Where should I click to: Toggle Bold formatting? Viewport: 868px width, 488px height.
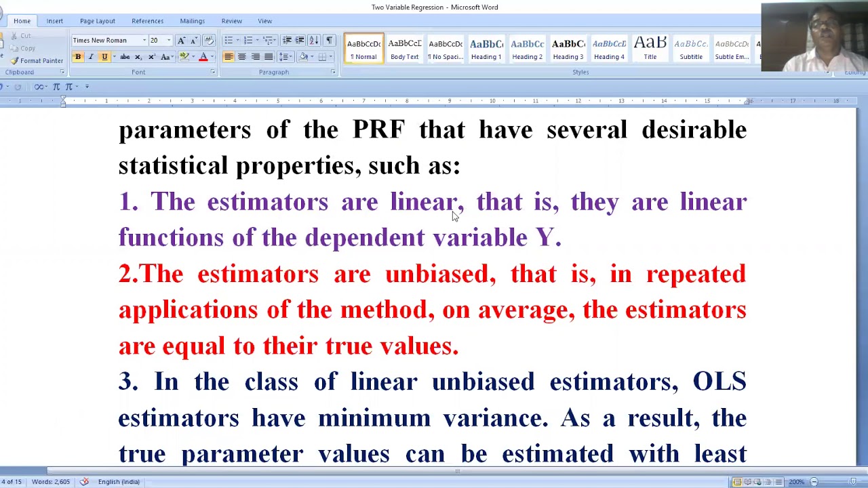pyautogui.click(x=78, y=57)
